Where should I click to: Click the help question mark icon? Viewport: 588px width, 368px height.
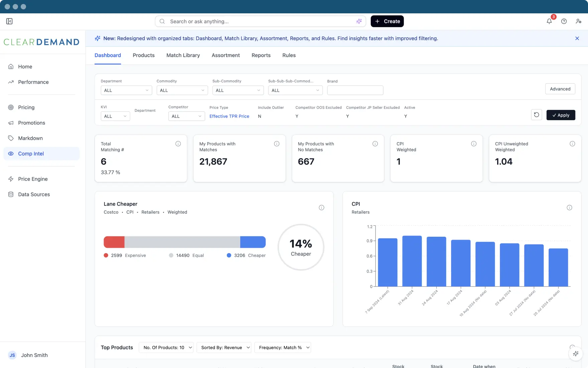pyautogui.click(x=564, y=21)
